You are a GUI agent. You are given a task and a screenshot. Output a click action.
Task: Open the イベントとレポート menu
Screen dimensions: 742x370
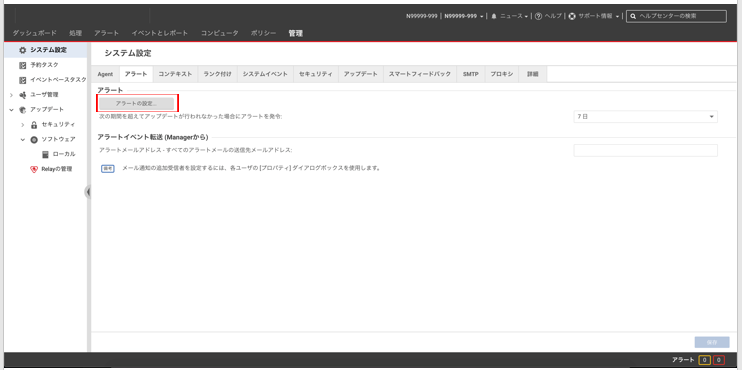[x=160, y=33]
